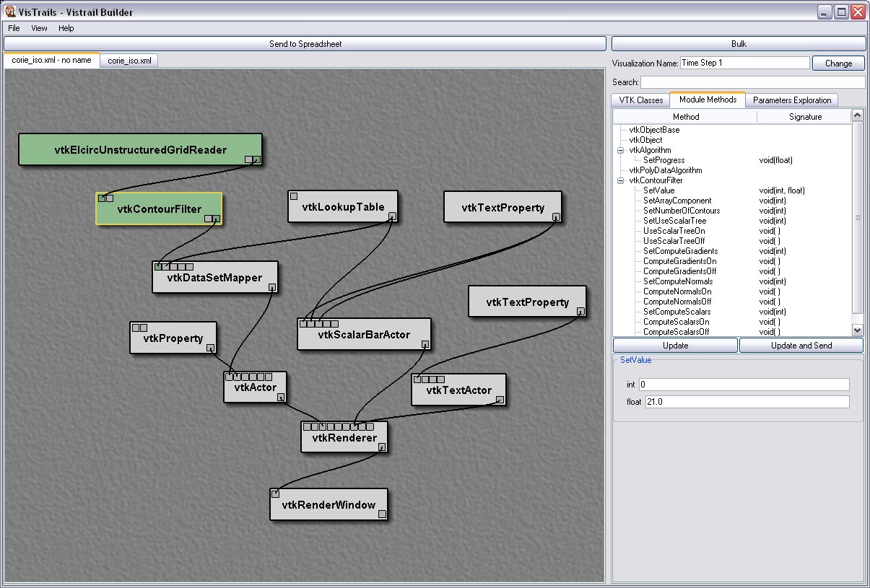Click output port of vtkScalarBarActor module
The height and width of the screenshot is (588, 870).
(x=425, y=344)
